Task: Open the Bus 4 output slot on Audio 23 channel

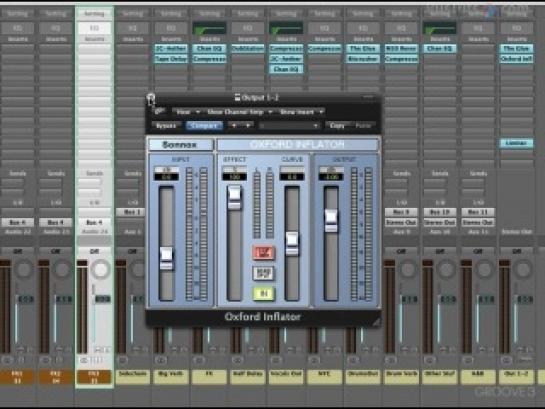Action: coord(56,222)
